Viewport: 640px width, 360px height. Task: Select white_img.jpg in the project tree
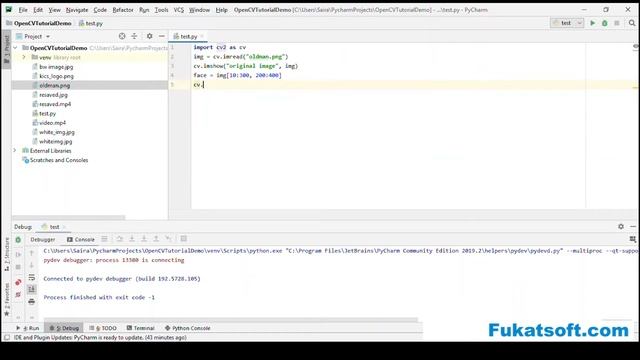click(57, 132)
